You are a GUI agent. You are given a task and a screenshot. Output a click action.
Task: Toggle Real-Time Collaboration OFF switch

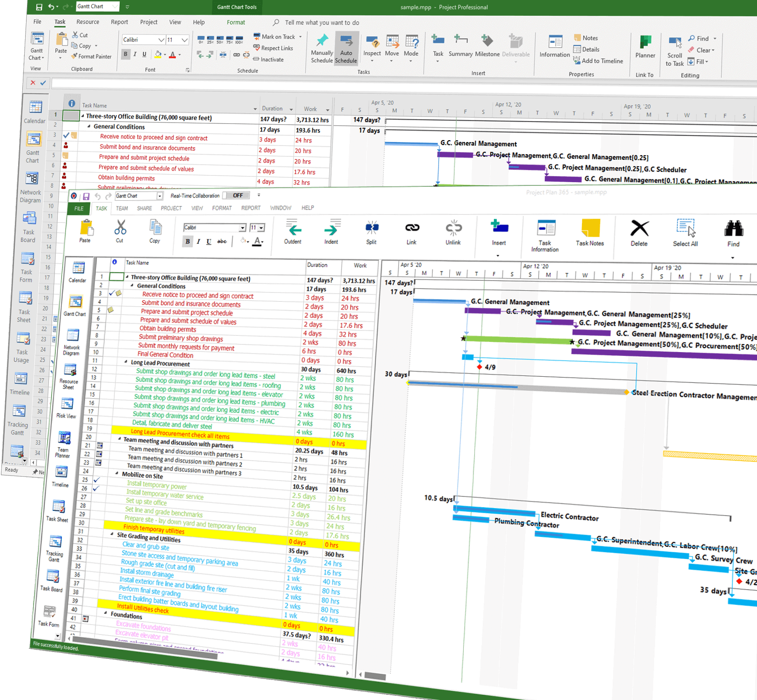[x=237, y=196]
